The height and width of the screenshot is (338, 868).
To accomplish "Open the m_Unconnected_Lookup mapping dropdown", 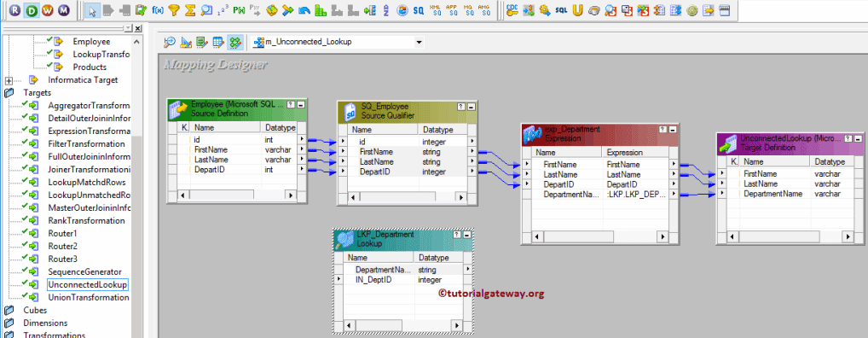I will (x=419, y=42).
